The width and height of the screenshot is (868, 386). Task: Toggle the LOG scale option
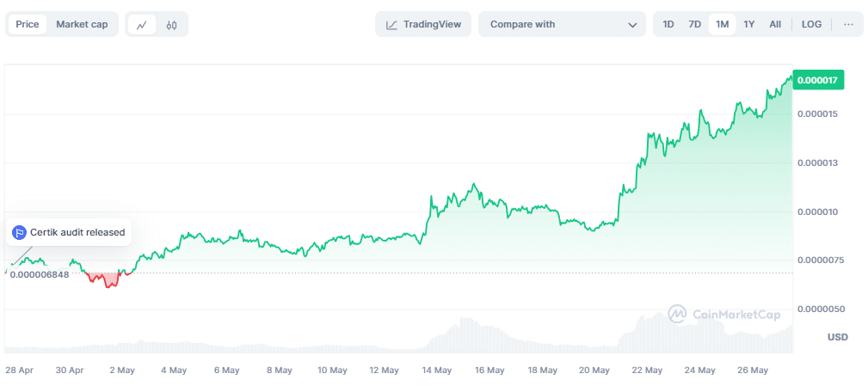[811, 24]
